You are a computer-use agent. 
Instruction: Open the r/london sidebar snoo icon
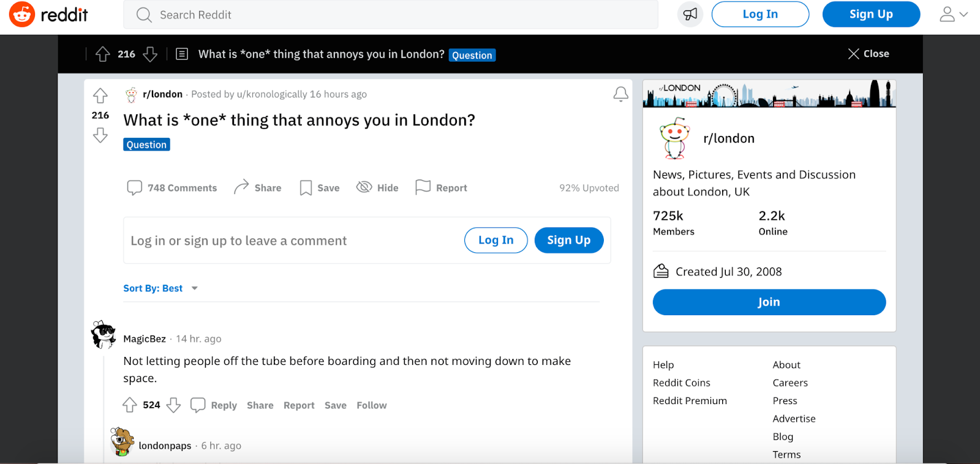coord(674,138)
